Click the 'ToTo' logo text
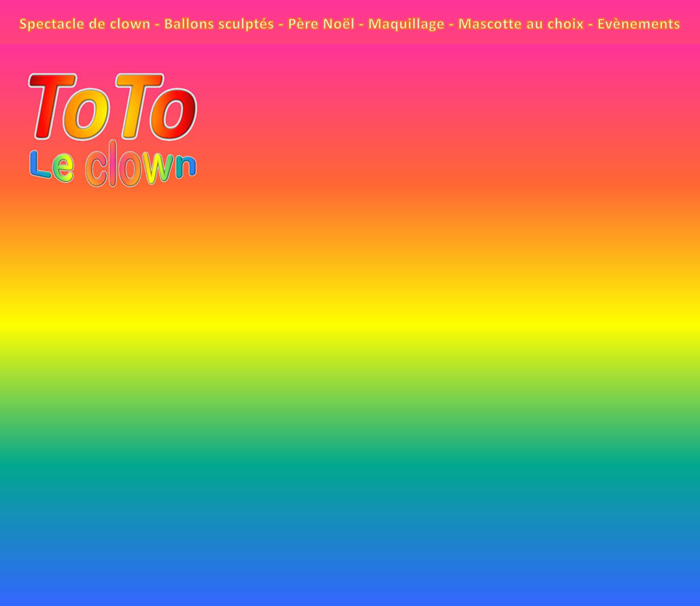Viewport: 700px width, 606px height. click(112, 105)
